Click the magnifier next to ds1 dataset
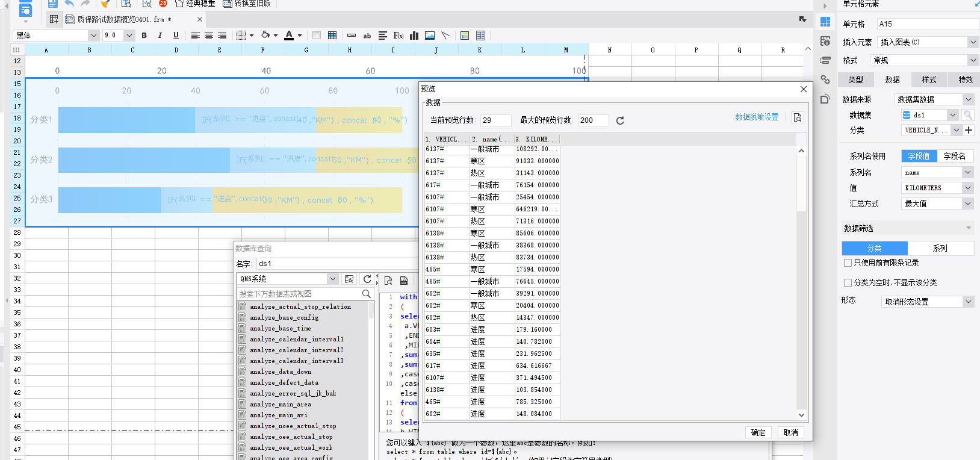The image size is (980, 460). tap(968, 115)
